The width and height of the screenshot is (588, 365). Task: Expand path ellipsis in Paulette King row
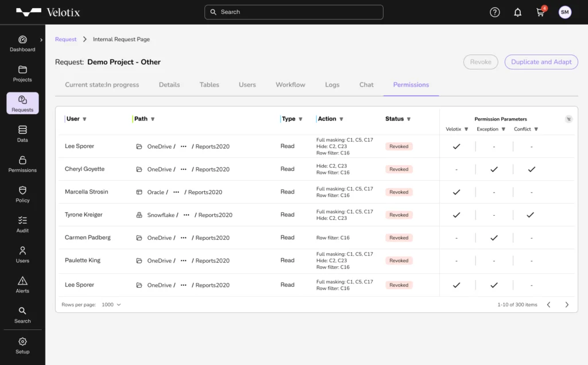(x=183, y=261)
